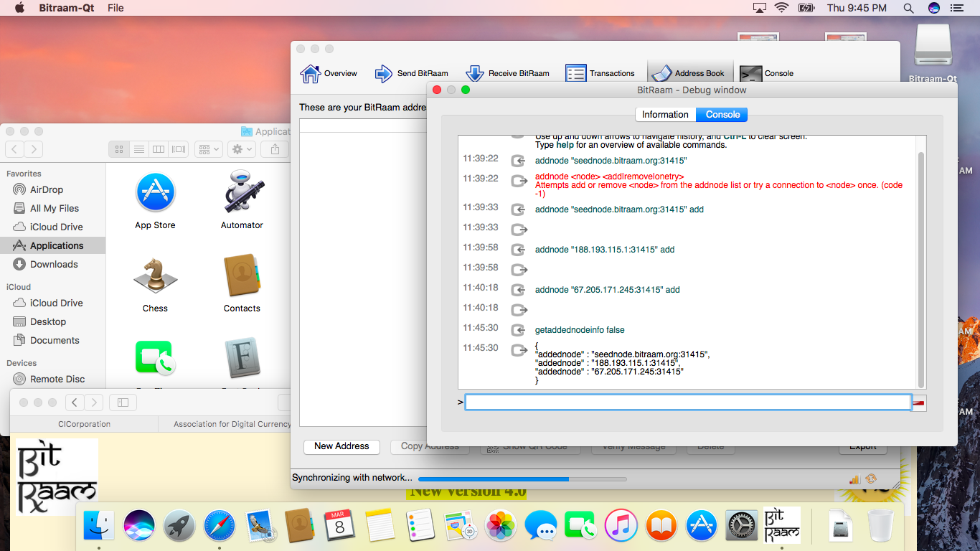Switch to the Information tab in Debug window
The height and width of the screenshot is (551, 980).
664,115
